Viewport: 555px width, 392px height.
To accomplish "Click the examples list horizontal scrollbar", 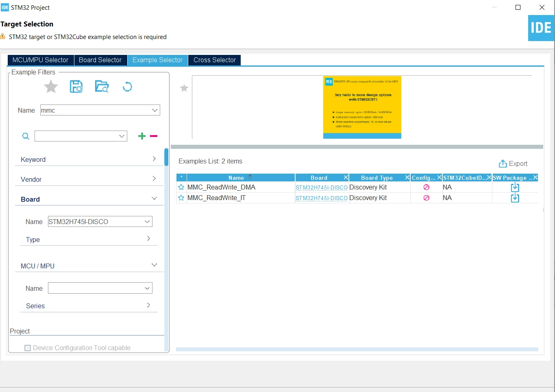I will click(x=357, y=349).
